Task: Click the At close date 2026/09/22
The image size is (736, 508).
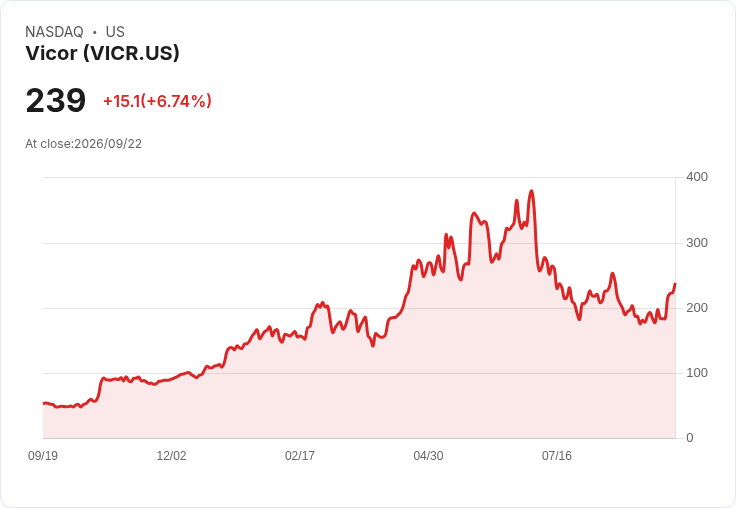Action: click(x=84, y=144)
